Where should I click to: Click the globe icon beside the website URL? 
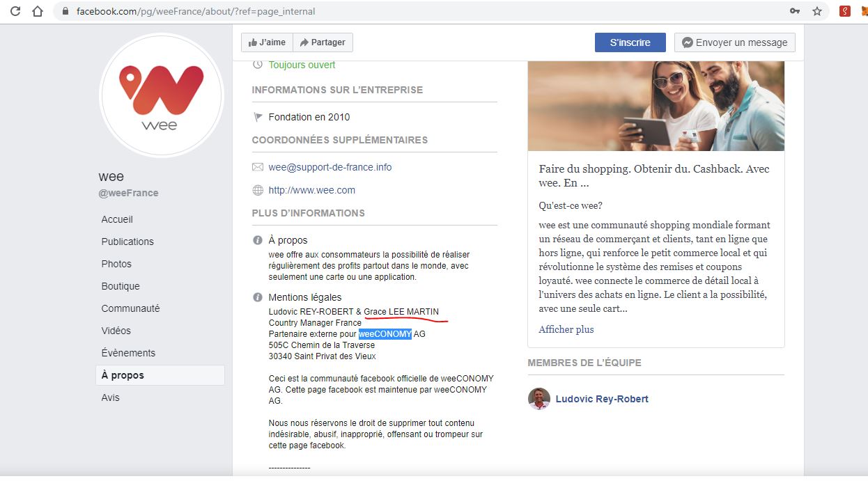(x=258, y=190)
